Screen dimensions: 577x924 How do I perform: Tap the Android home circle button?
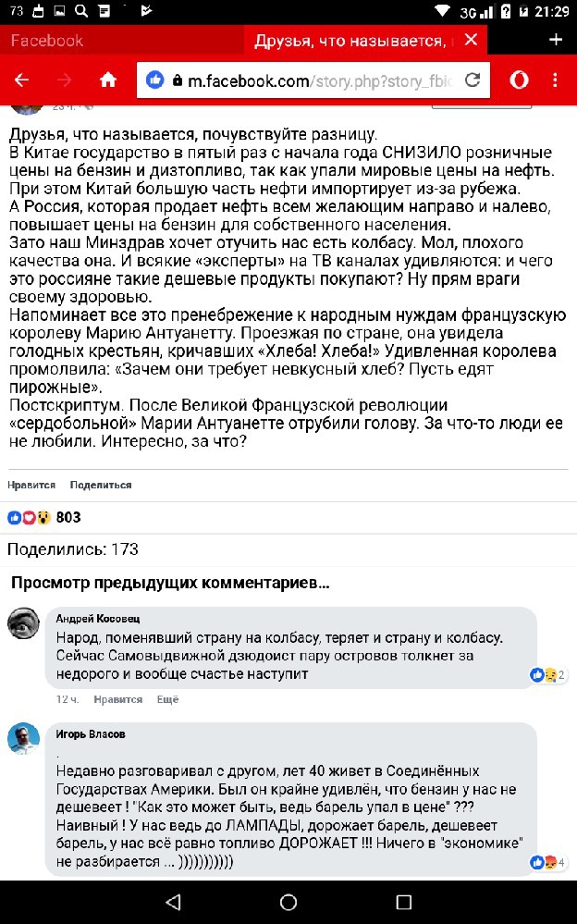(x=288, y=901)
